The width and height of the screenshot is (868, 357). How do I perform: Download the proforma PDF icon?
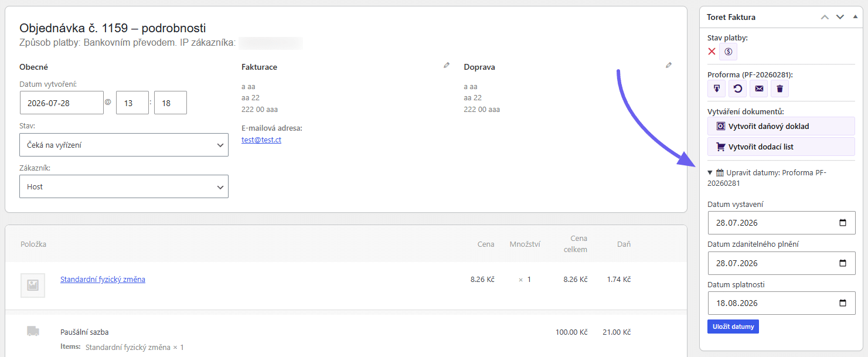(716, 89)
